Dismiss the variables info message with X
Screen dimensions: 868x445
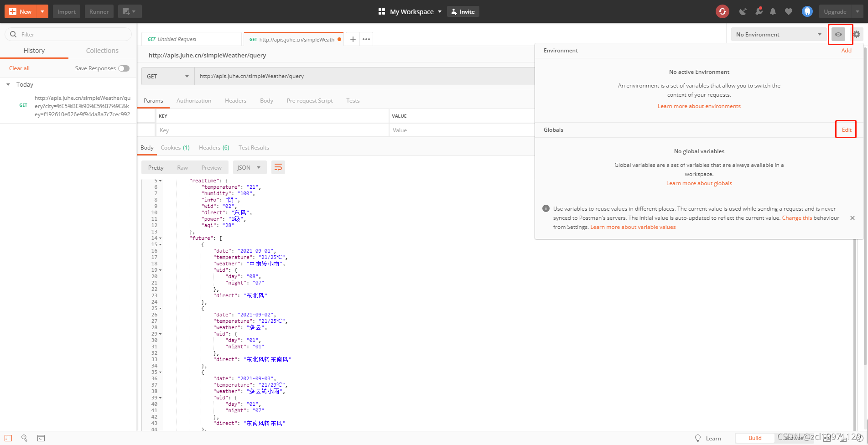click(852, 218)
